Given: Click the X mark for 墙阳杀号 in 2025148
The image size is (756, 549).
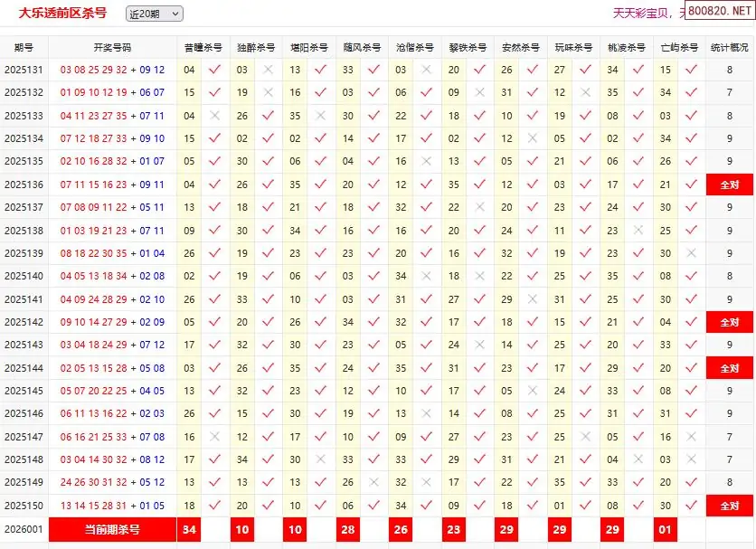Looking at the screenshot, I should (x=320, y=459).
